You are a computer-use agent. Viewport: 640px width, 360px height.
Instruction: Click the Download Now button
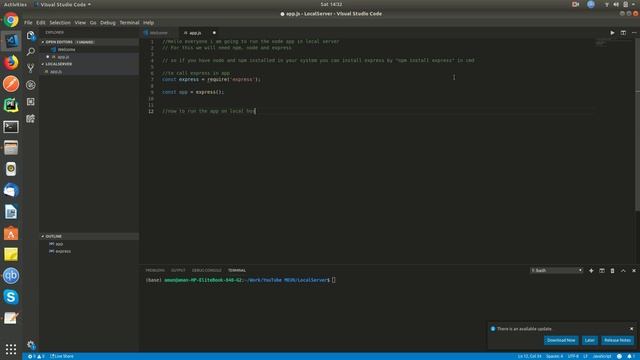pyautogui.click(x=561, y=340)
